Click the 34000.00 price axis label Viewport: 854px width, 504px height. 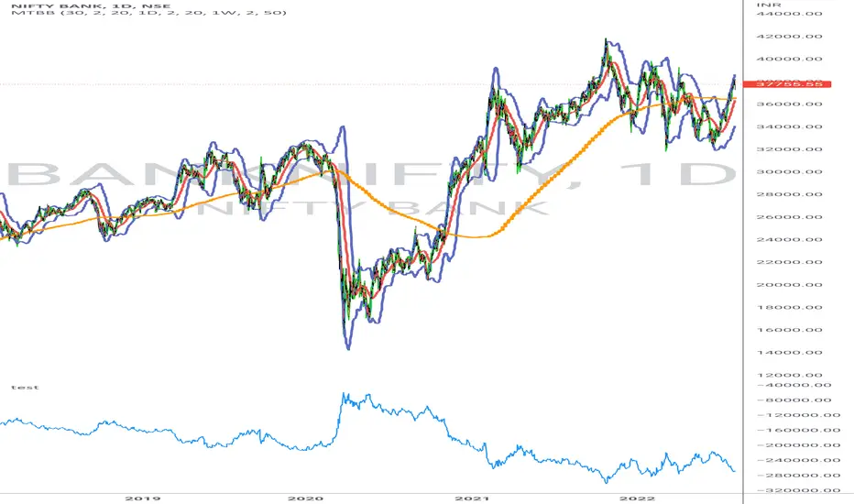click(790, 127)
